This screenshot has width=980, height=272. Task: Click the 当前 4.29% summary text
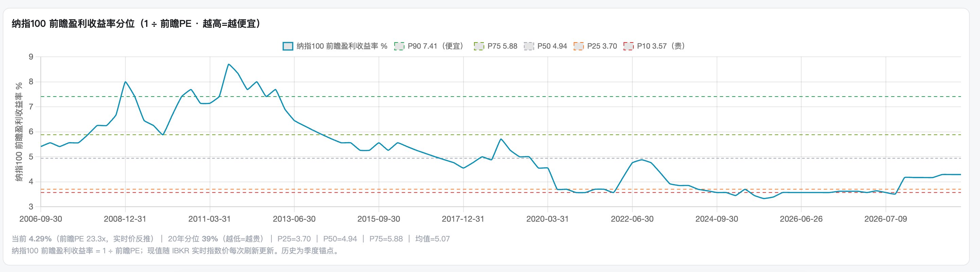(32, 239)
